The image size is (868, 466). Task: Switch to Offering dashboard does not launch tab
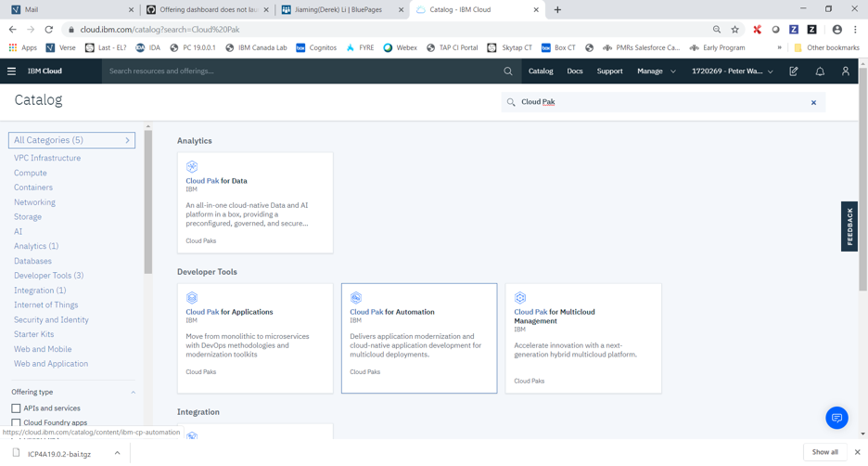208,9
